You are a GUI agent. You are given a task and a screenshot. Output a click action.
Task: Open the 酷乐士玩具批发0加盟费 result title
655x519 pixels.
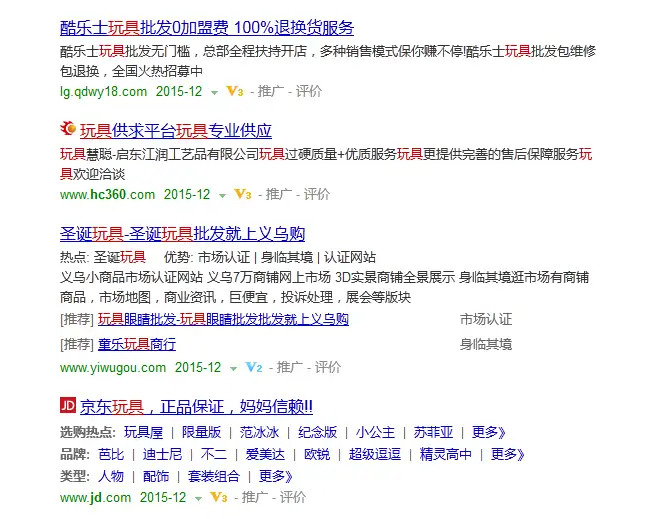207,28
